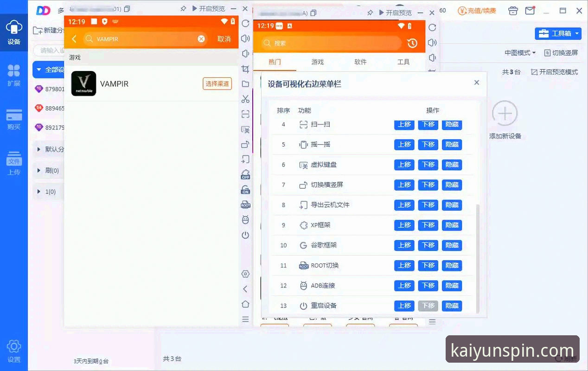The width and height of the screenshot is (588, 371).
Task: Click the restart device power icon
Action: (245, 235)
